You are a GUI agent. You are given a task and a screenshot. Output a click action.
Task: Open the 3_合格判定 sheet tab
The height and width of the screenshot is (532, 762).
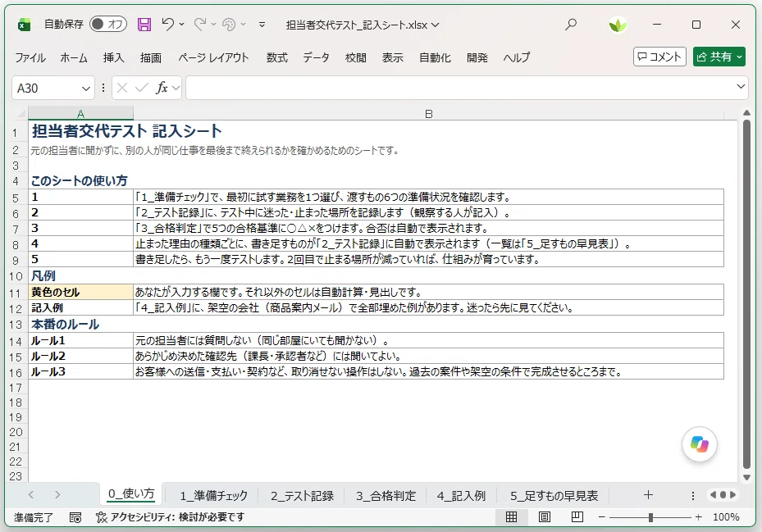386,496
